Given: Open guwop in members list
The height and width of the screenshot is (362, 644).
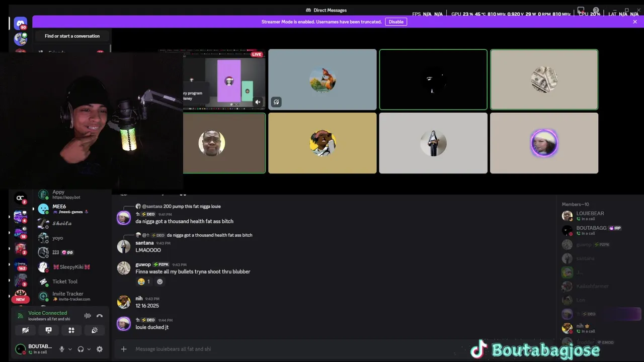Looking at the screenshot, I should click(x=600, y=244).
